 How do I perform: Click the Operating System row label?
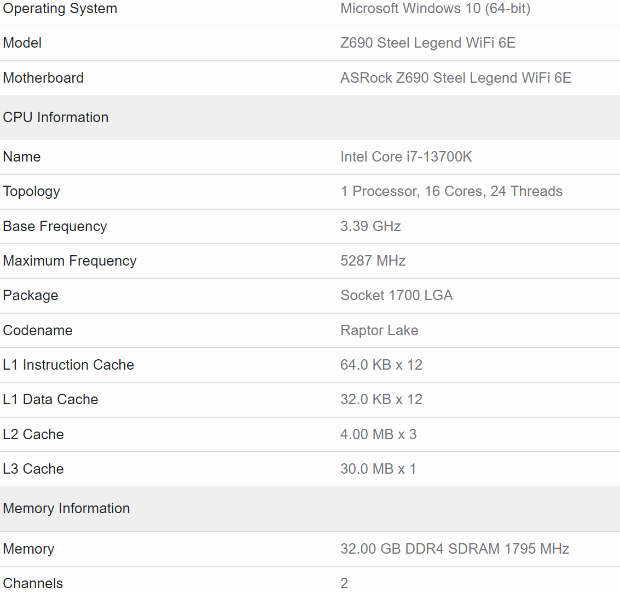pos(60,9)
